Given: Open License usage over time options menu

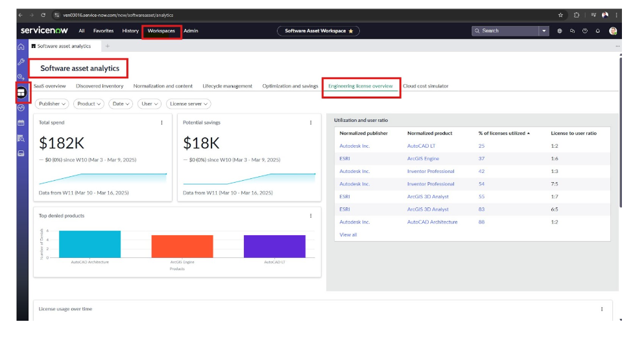Looking at the screenshot, I should (602, 309).
